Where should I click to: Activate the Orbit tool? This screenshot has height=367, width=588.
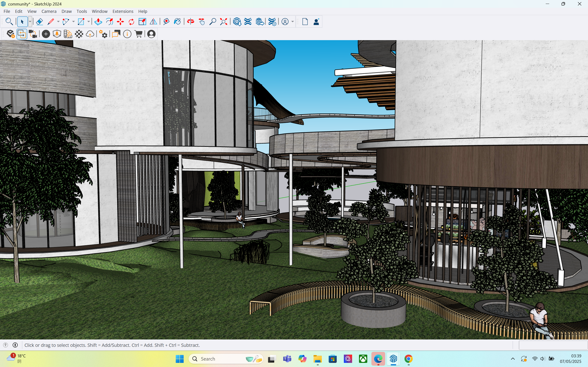(x=190, y=22)
